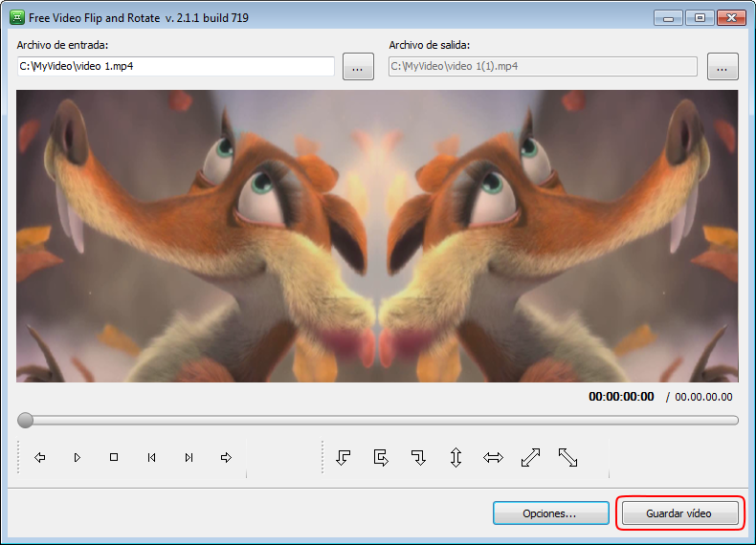The image size is (756, 545).
Task: Click the play button
Action: point(77,458)
